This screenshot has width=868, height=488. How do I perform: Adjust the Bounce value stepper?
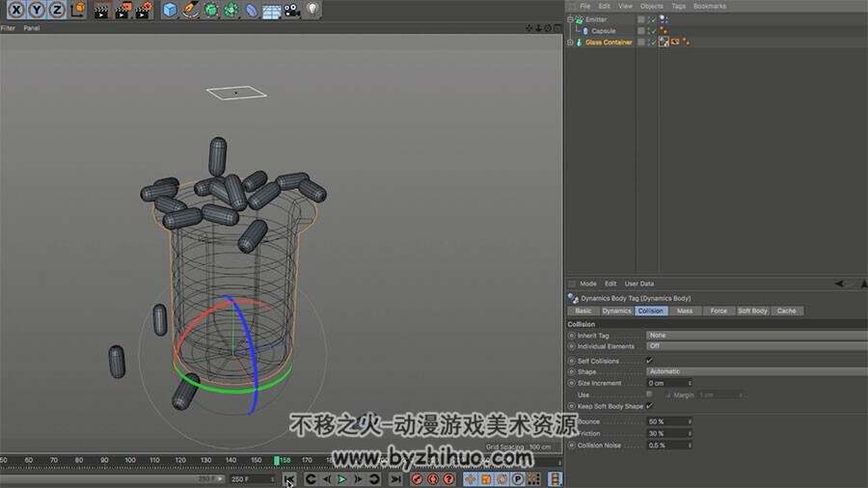pos(690,421)
